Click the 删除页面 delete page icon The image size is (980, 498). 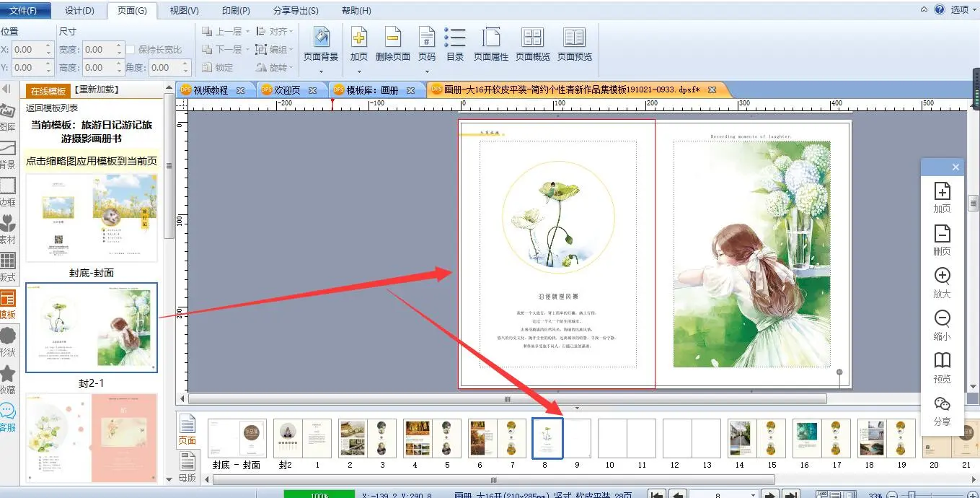click(392, 42)
